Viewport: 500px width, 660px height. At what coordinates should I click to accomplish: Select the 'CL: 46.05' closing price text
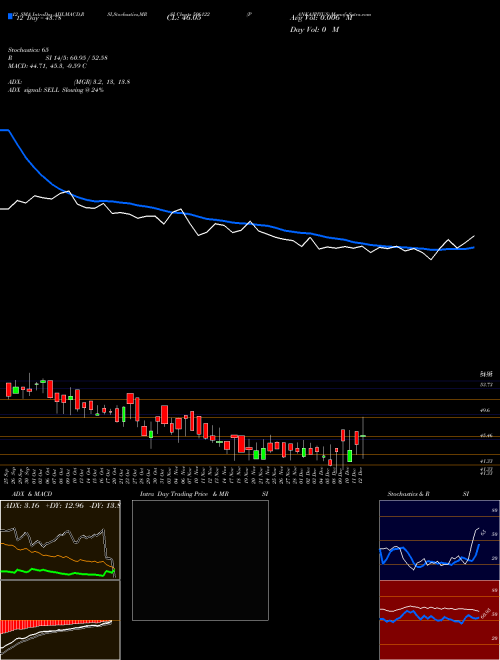point(184,19)
